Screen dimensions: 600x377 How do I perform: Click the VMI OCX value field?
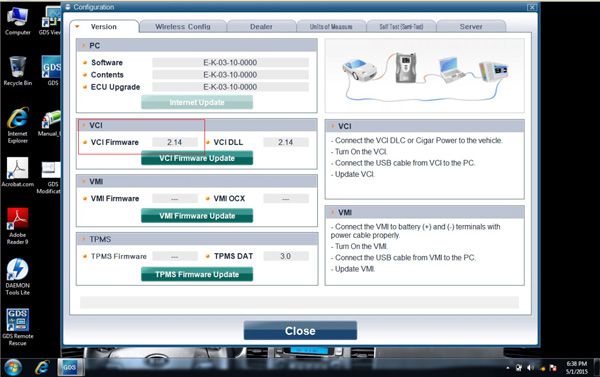pos(286,199)
